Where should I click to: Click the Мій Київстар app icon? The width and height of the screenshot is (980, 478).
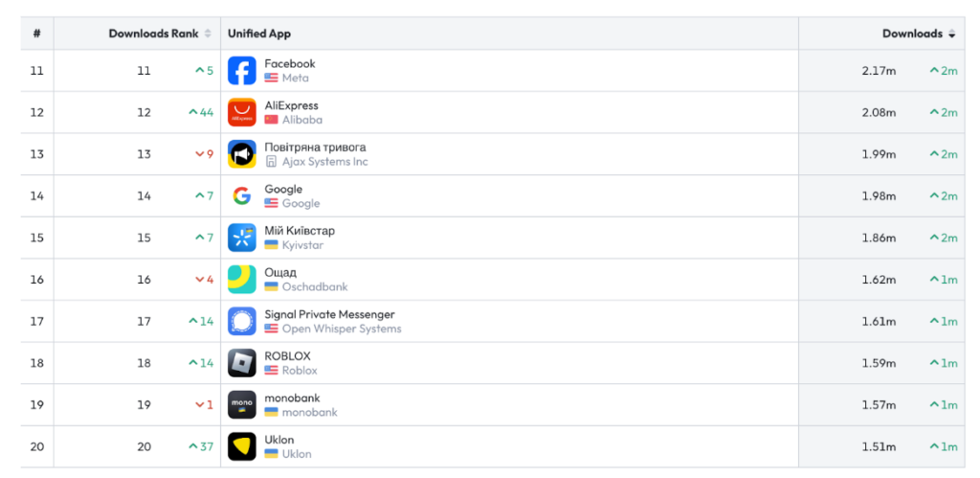[242, 238]
